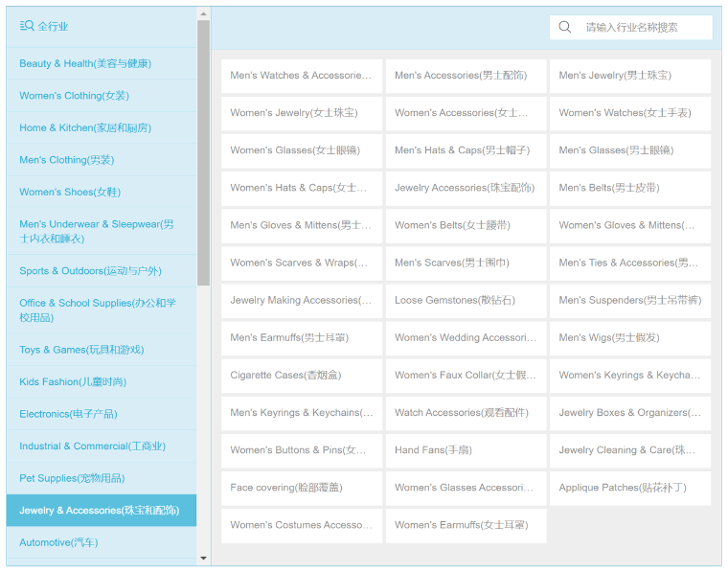The image size is (728, 572).
Task: Click the All Industries list icon
Action: [x=27, y=26]
